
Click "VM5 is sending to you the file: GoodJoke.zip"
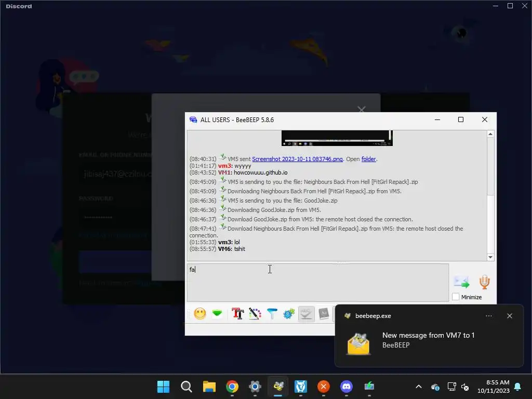282,201
